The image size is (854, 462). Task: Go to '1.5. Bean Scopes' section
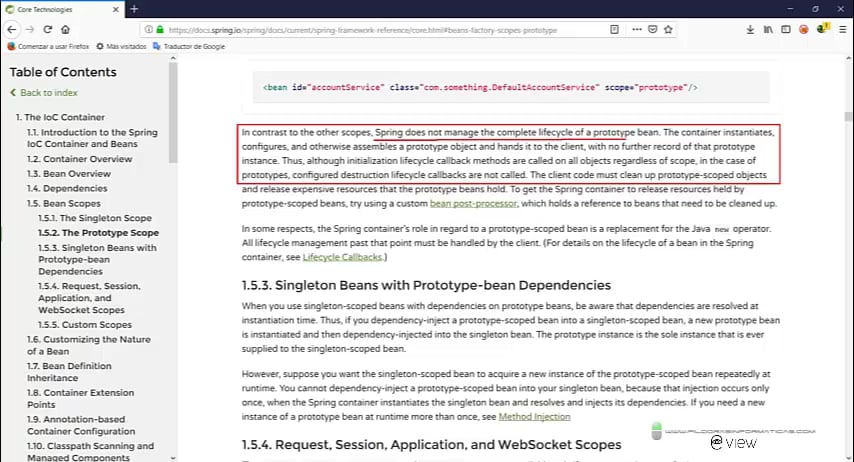point(64,203)
